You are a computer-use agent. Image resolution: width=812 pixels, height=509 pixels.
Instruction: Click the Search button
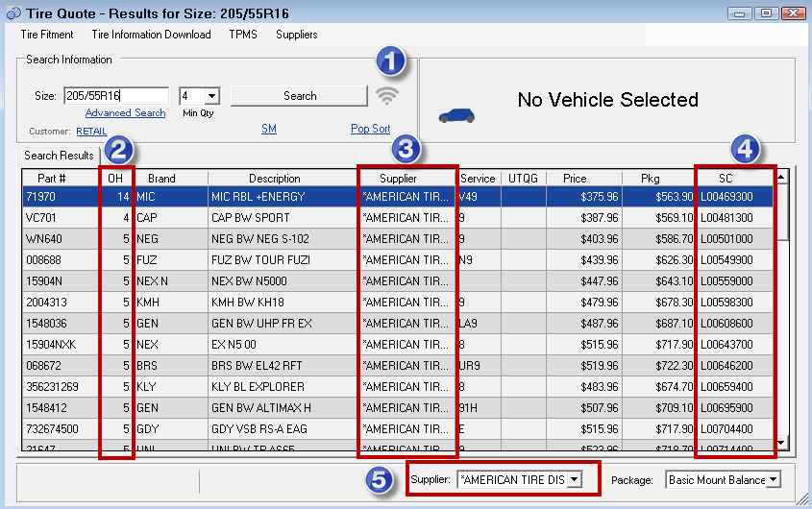coord(299,96)
